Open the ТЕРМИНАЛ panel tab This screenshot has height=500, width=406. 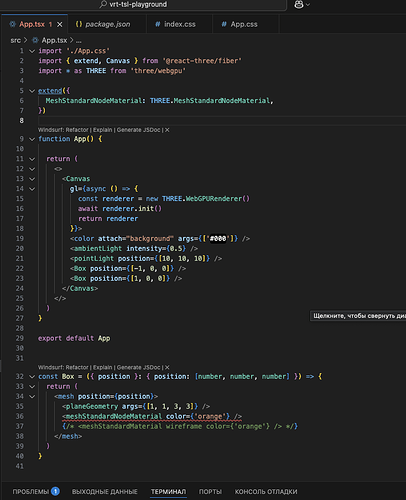[x=168, y=492]
